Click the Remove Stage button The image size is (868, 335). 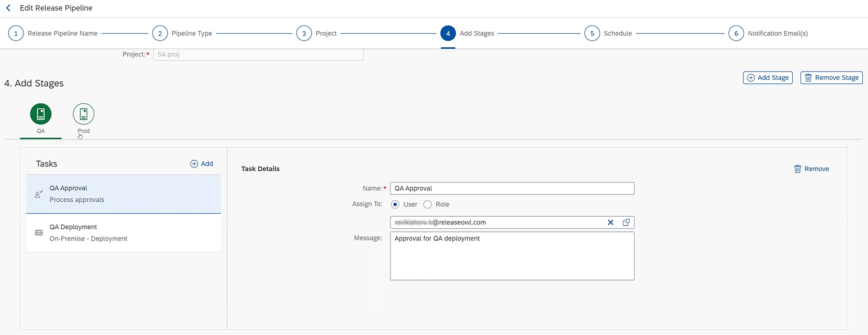click(x=831, y=78)
